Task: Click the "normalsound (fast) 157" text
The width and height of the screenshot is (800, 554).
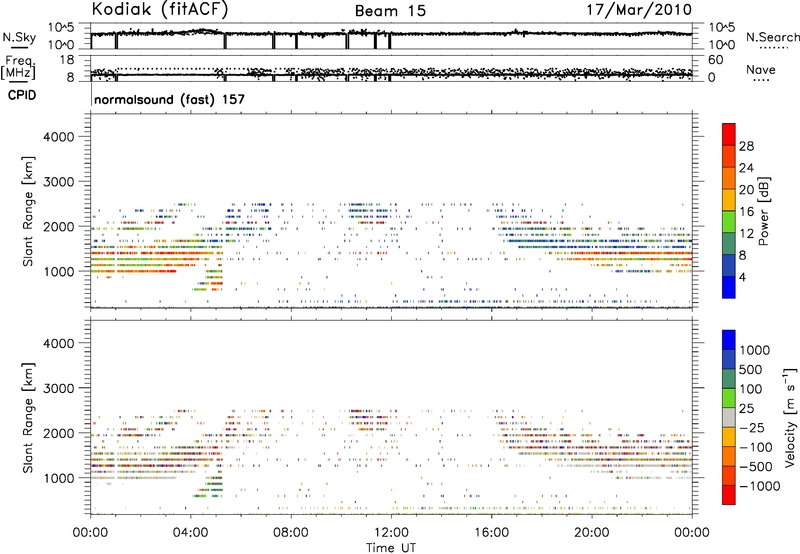Action: (x=169, y=99)
